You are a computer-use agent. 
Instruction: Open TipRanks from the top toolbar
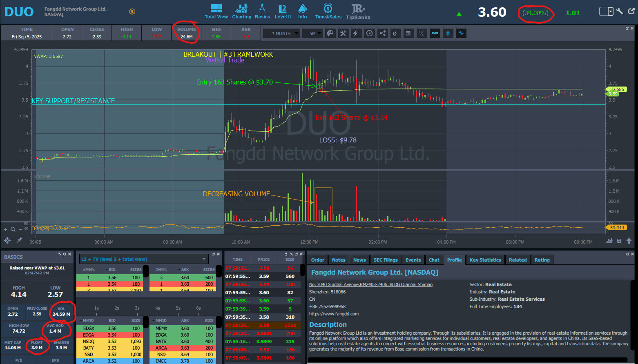[358, 11]
